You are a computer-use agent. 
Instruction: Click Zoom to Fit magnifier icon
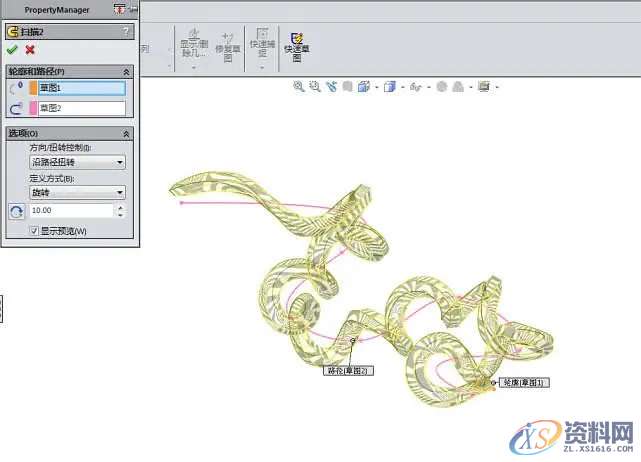(x=299, y=86)
